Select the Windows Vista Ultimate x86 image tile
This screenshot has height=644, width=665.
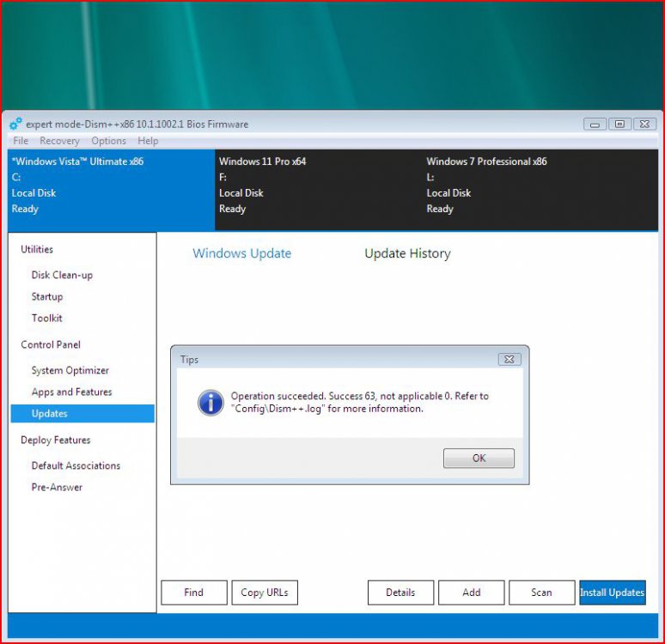tap(111, 190)
